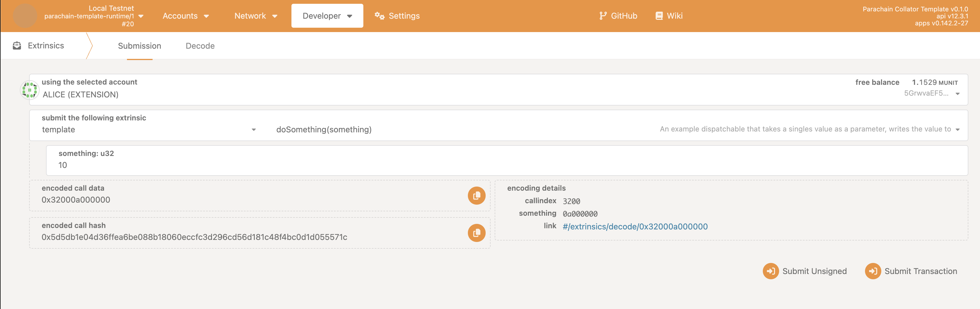Click the Settings gears icon
The image size is (980, 309).
coord(379,16)
